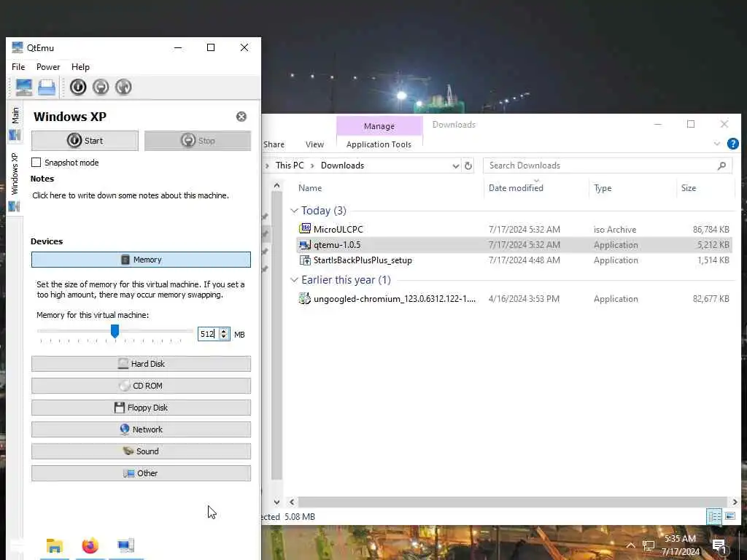This screenshot has height=560, width=747.
Task: Click the scroll right arrow in Explorer
Action: (735, 502)
